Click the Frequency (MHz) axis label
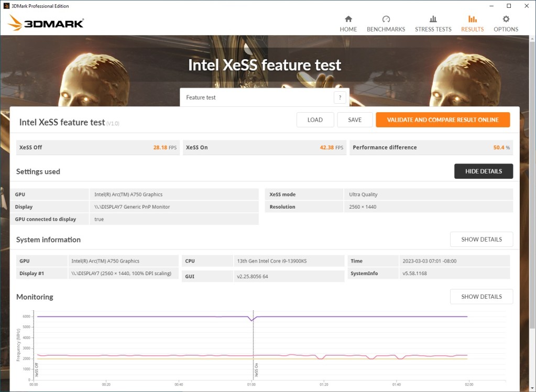The width and height of the screenshot is (536, 392). [18, 345]
